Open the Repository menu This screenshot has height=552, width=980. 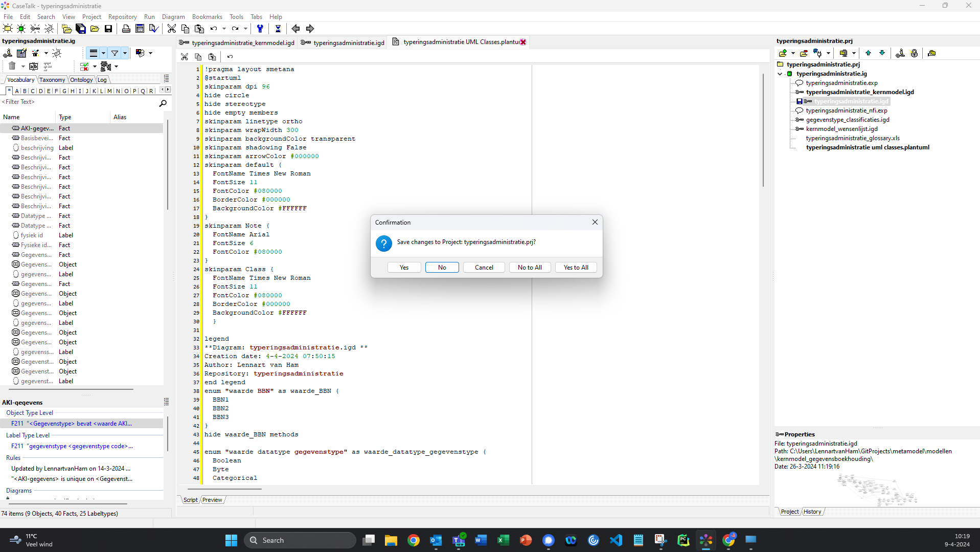point(122,17)
